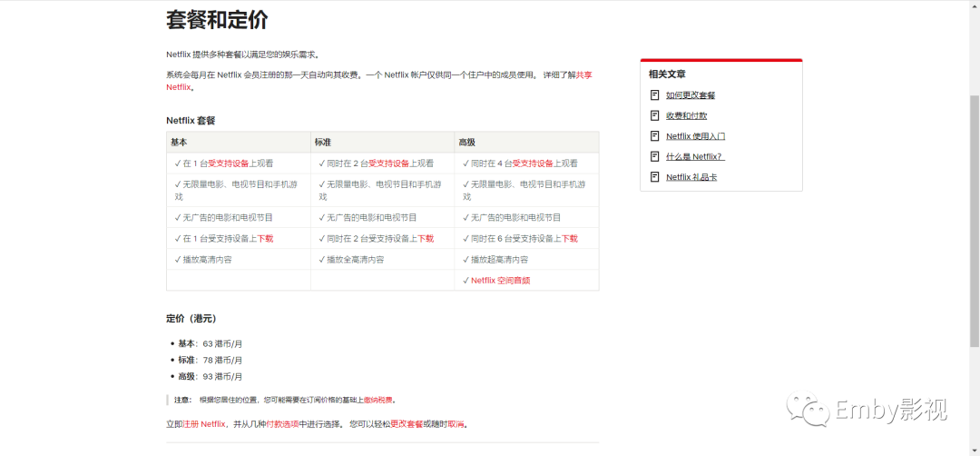980x456 pixels.
Task: Open the 付款选项 link
Action: 282,424
